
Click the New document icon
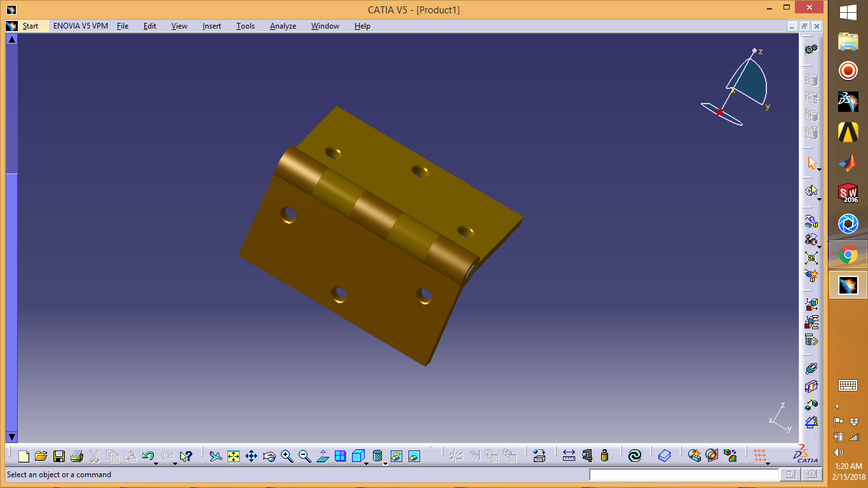pos(24,456)
